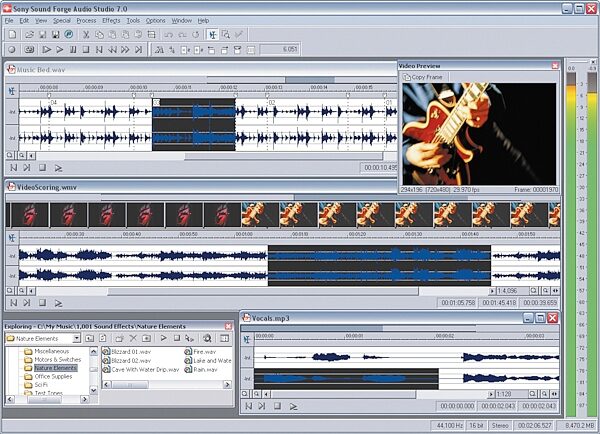
Task: Open the Effects menu
Action: (111, 21)
